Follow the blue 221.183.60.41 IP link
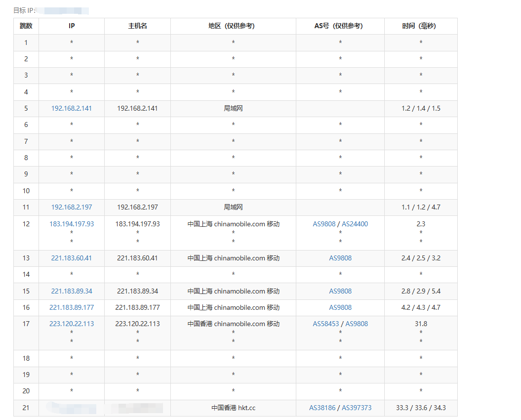This screenshot has height=420, width=521. (x=72, y=258)
